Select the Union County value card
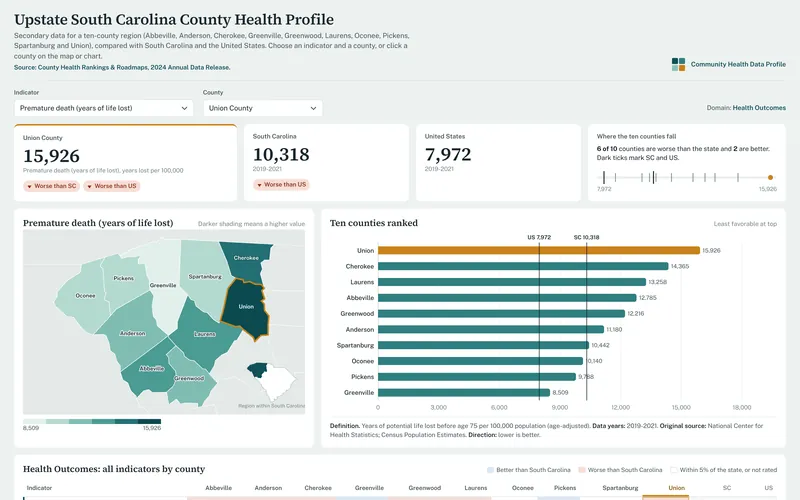The image size is (800, 500). pos(126,162)
